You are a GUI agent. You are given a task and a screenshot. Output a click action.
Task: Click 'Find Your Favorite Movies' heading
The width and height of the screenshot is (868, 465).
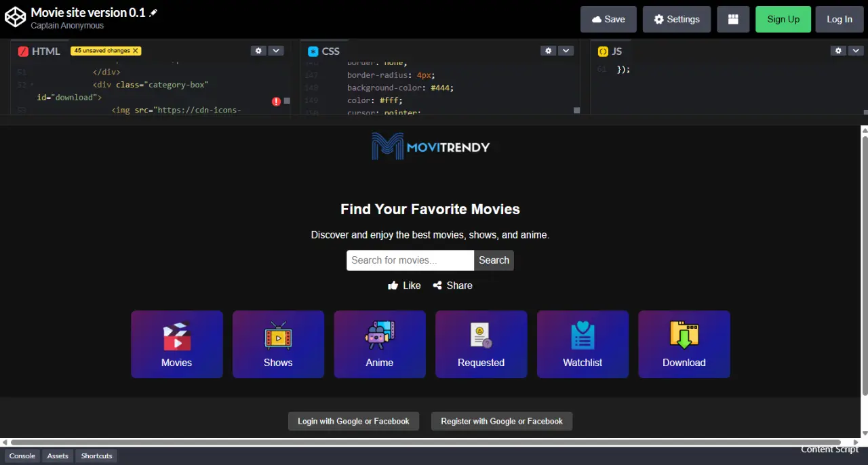point(430,209)
